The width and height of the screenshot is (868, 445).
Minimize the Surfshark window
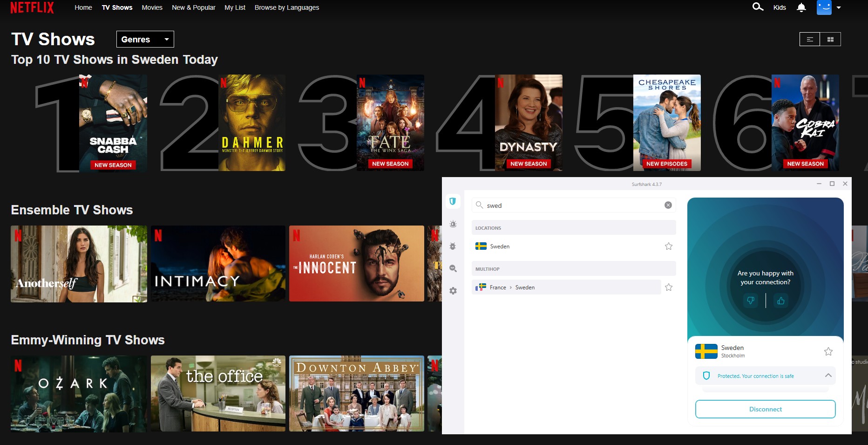(x=819, y=184)
